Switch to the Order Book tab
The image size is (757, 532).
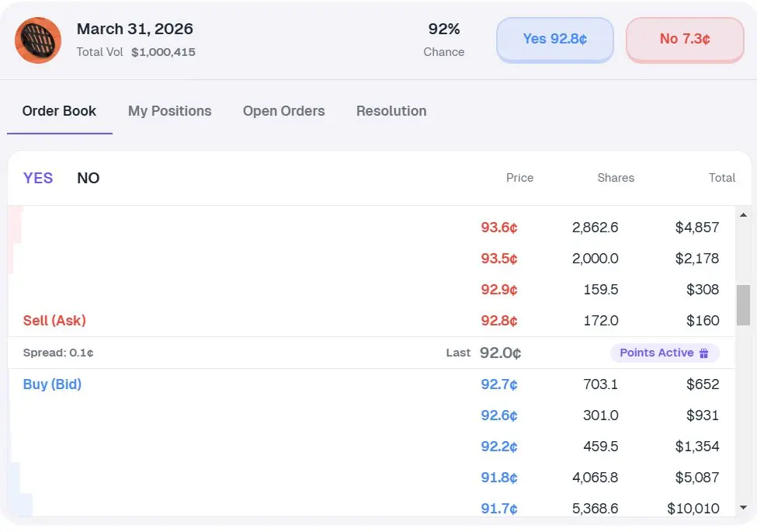pyautogui.click(x=59, y=111)
